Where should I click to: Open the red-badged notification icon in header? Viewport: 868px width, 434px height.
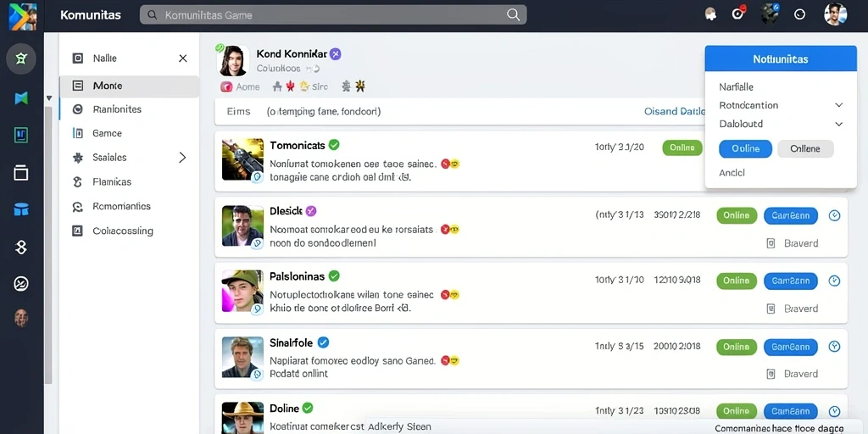coord(737,14)
